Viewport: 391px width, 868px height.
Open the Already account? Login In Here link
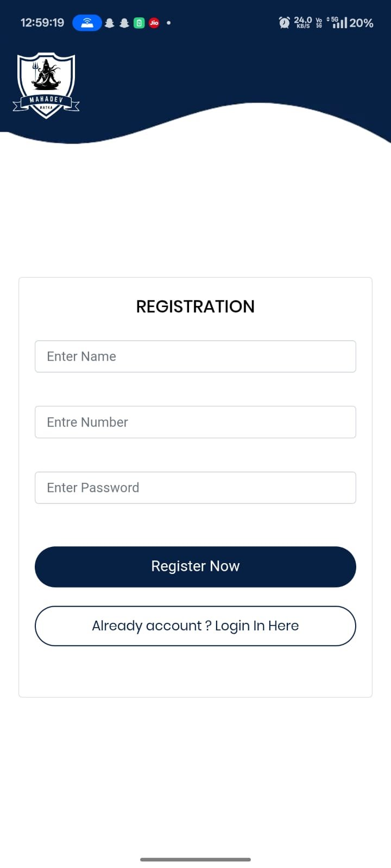point(195,626)
